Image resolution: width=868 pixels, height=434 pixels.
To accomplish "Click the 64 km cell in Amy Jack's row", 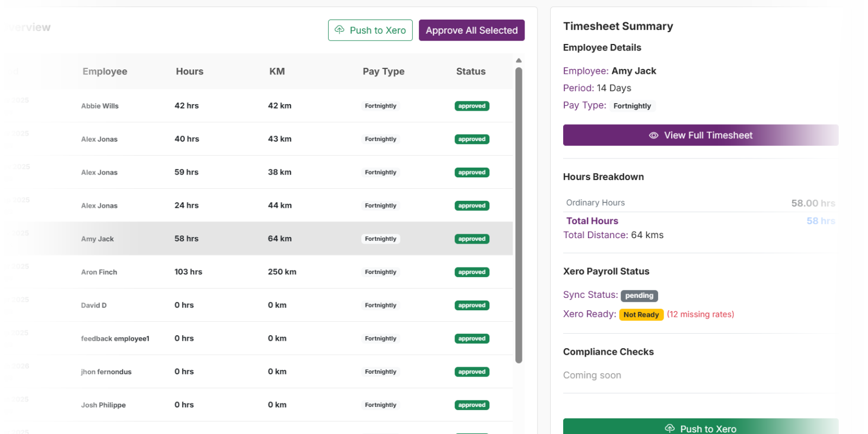I will coord(279,238).
